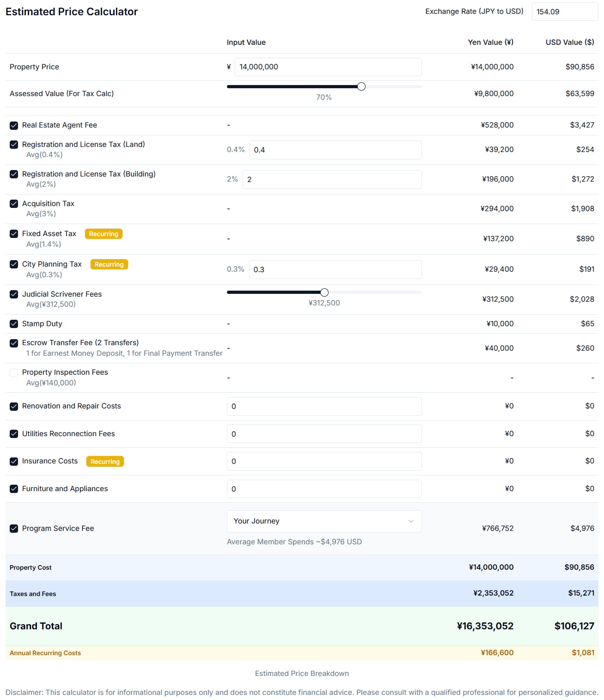This screenshot has width=604, height=700.
Task: Click the Utilities Reconnection Fees input field
Action: (x=323, y=434)
